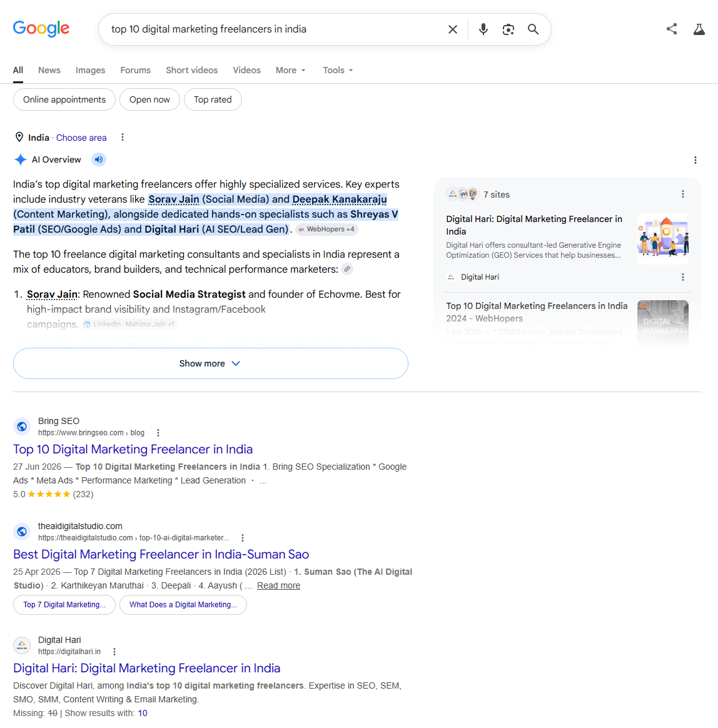This screenshot has height=728, width=718.
Task: Click the LinkedIn Mahima Jain +1 source chip
Action: (129, 324)
